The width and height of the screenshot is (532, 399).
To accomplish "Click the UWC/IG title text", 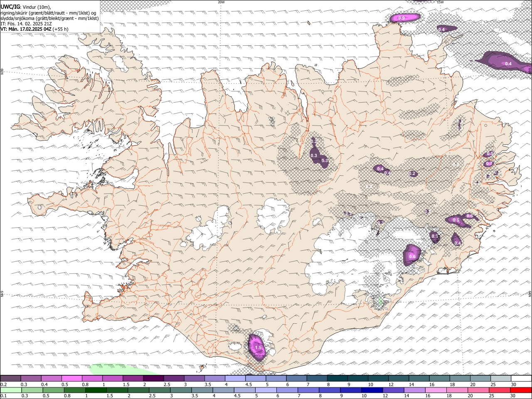I will (10, 6).
